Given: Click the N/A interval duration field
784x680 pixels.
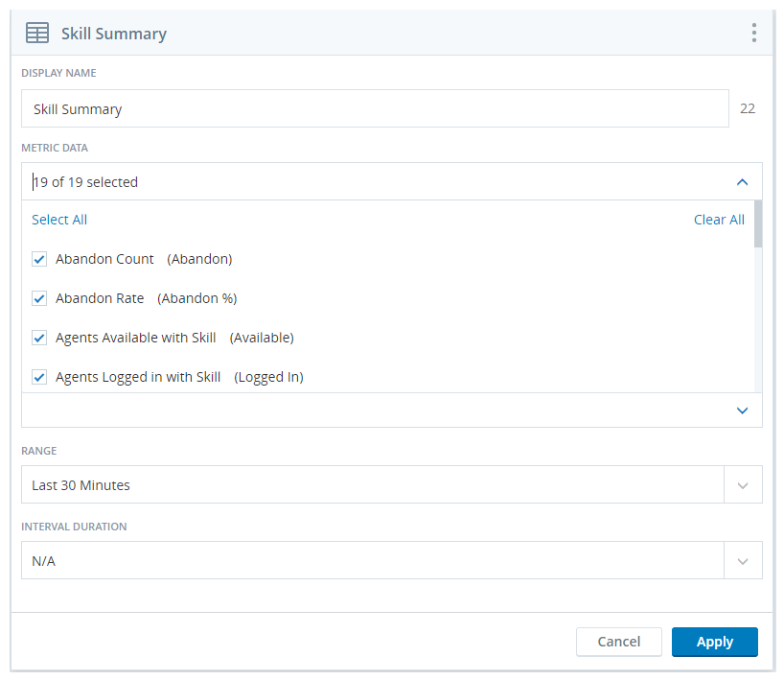Looking at the screenshot, I should pos(373,560).
